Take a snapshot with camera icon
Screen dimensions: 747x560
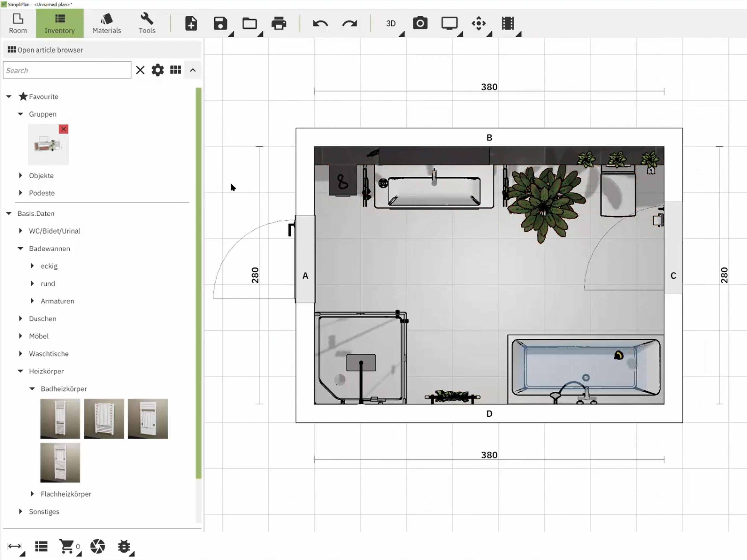point(420,23)
